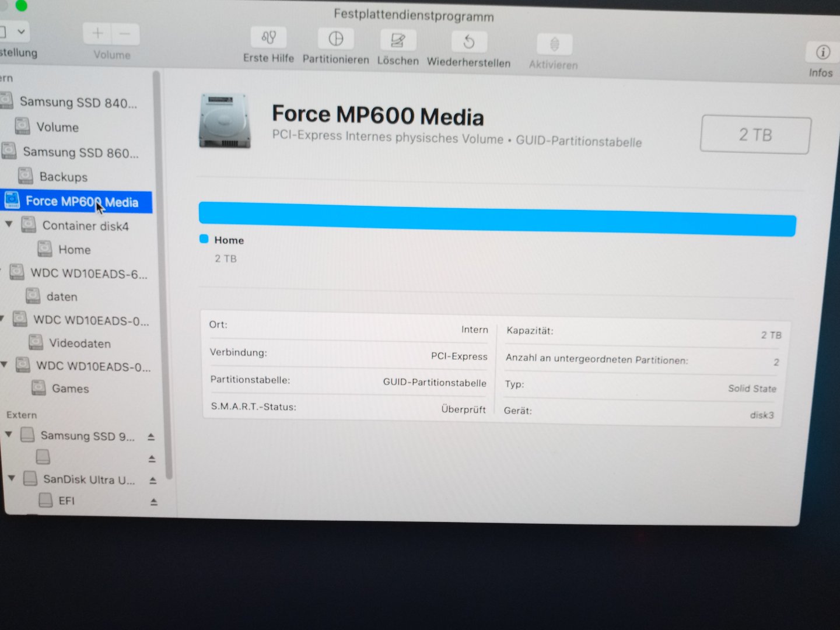The width and height of the screenshot is (840, 630).
Task: Click the Löschen erase icon
Action: pyautogui.click(x=398, y=41)
